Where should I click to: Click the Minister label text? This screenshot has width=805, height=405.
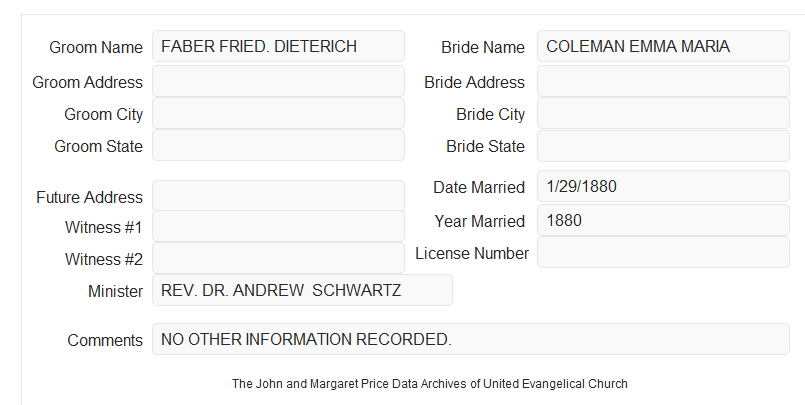click(x=116, y=291)
